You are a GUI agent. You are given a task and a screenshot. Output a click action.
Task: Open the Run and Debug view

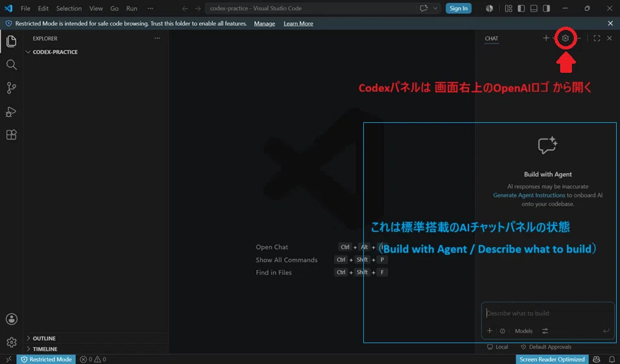pos(11,112)
